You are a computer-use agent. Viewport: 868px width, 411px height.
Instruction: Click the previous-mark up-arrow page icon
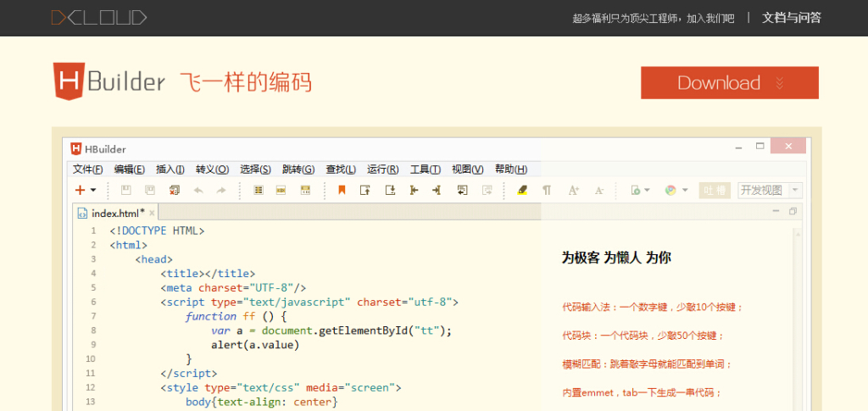click(x=364, y=191)
